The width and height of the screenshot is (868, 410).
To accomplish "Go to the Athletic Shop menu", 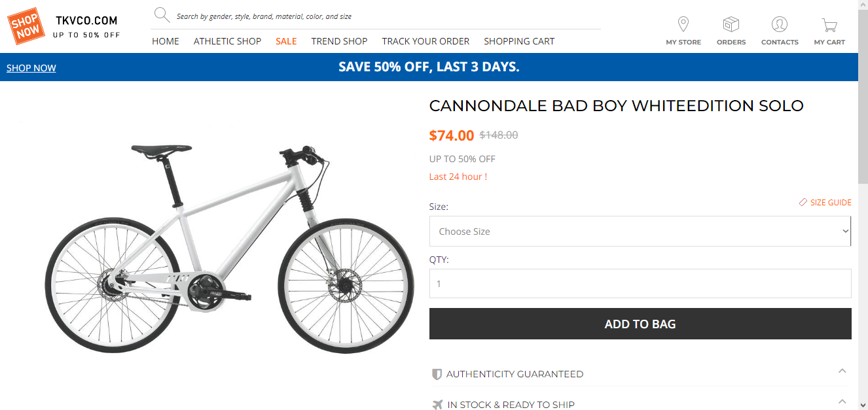I will [227, 41].
